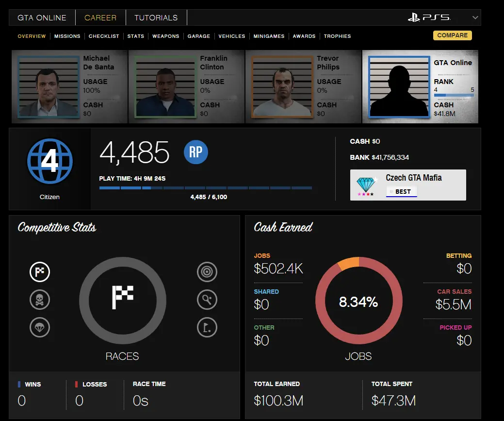The image size is (504, 421).
Task: Switch to the VEHICLES section
Action: [232, 36]
